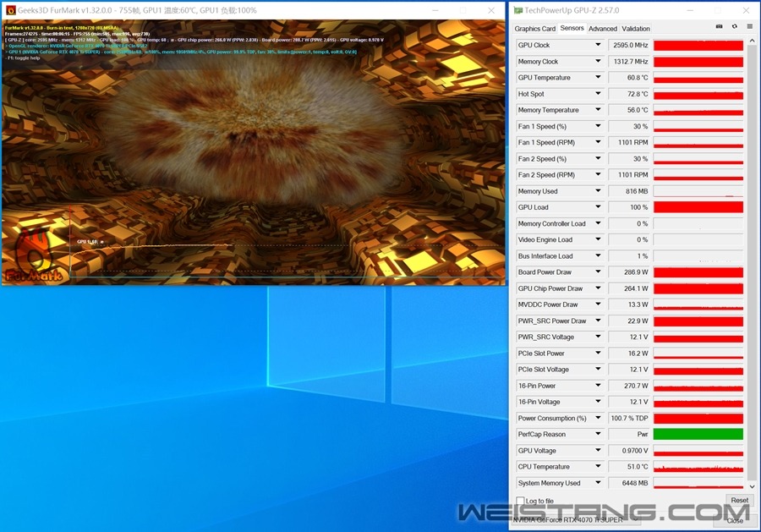Open the Bus Interface Load dropdown
Viewport: 761px width, 532px height.
tap(598, 255)
